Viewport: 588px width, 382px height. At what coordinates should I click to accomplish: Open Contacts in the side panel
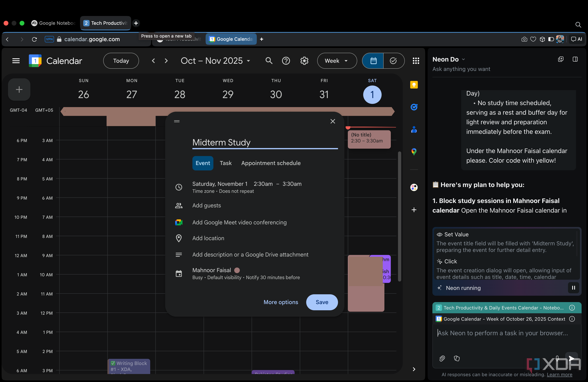[x=414, y=129]
